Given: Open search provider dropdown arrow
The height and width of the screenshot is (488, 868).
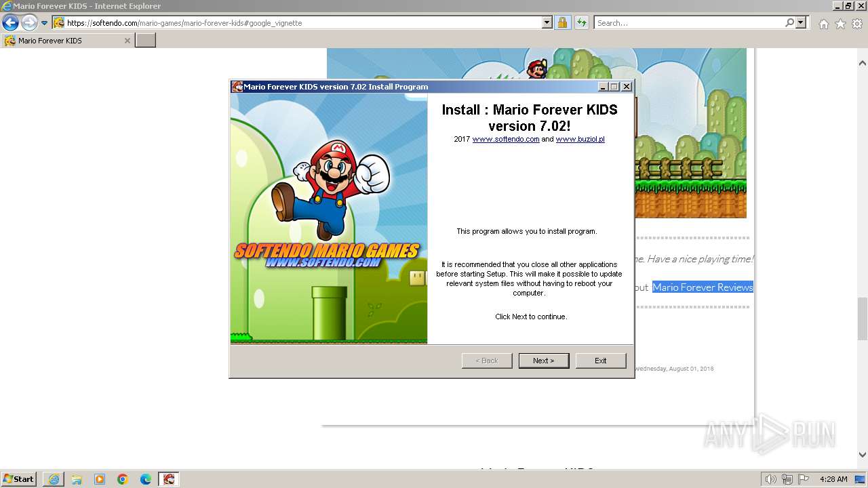Looking at the screenshot, I should coord(801,22).
